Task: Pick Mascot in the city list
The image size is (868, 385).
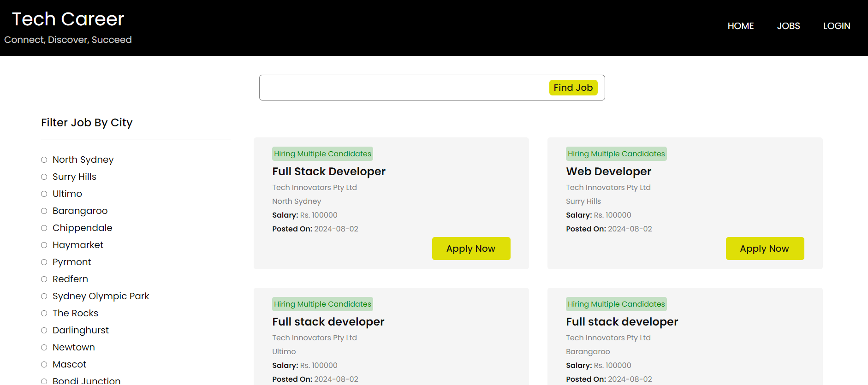Action: pyautogui.click(x=44, y=365)
